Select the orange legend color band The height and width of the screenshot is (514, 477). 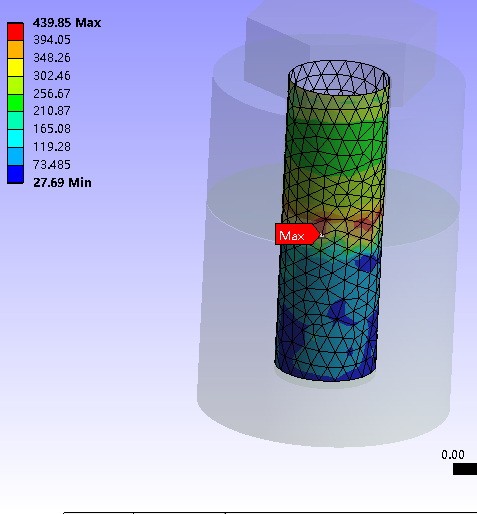click(15, 50)
